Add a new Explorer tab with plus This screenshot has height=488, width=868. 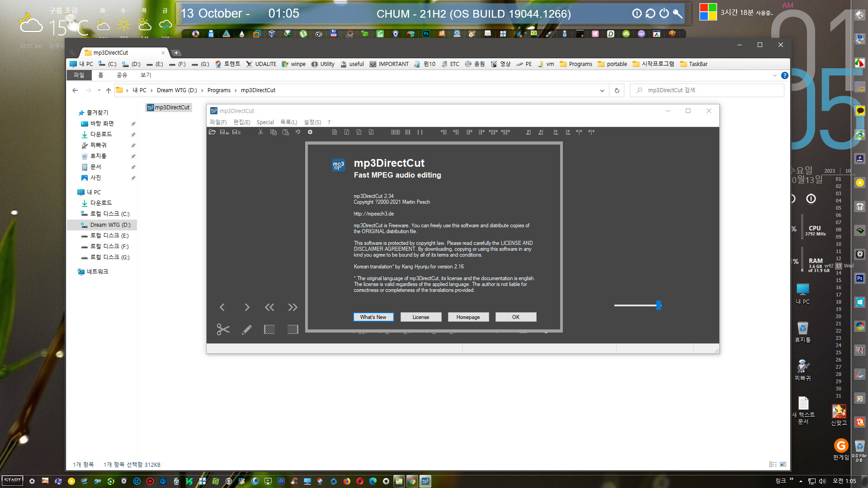tap(176, 53)
